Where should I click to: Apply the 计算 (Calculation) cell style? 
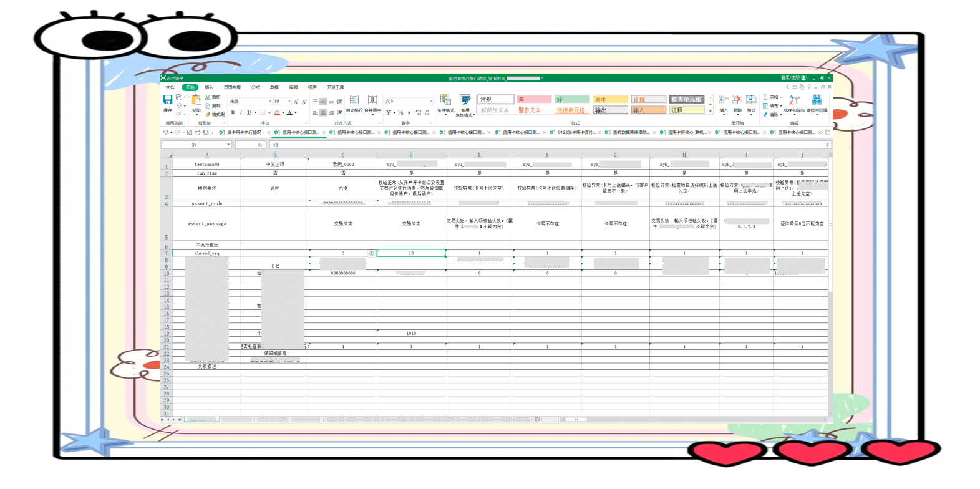pos(649,99)
